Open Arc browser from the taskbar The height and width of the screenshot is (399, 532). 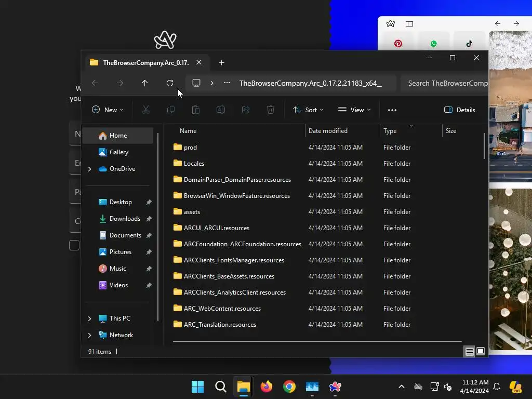point(335,387)
